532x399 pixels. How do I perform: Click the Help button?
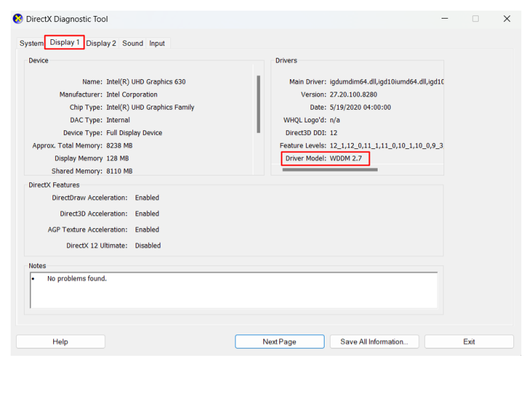point(61,342)
